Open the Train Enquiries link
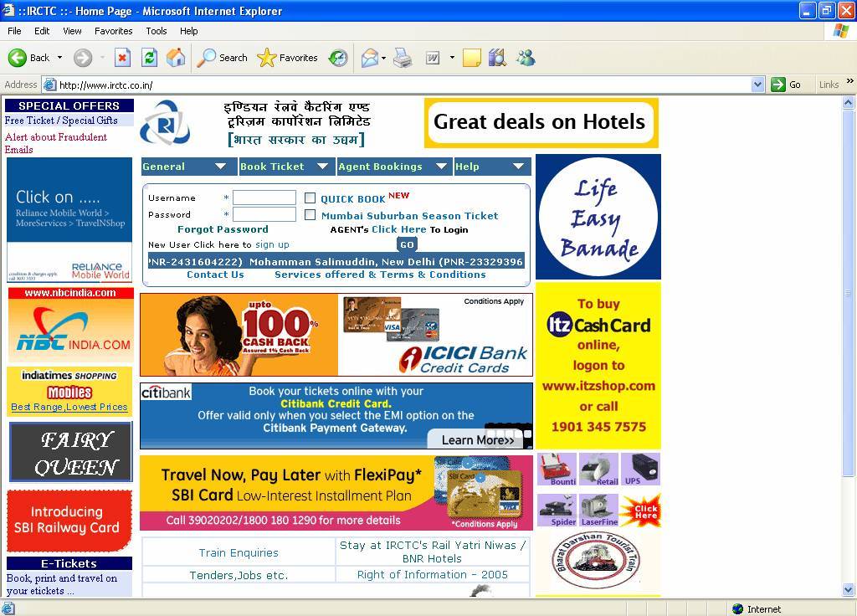This screenshot has height=616, width=857. click(x=239, y=552)
